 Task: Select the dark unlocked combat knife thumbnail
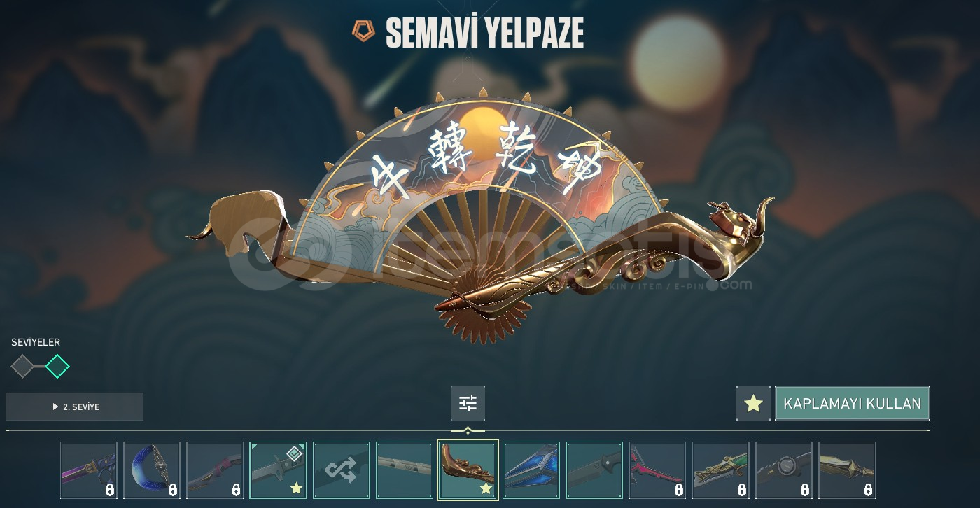(594, 470)
